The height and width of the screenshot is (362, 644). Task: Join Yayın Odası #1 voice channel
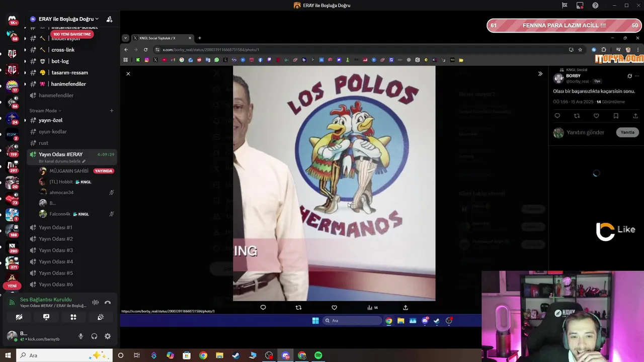(x=55, y=227)
